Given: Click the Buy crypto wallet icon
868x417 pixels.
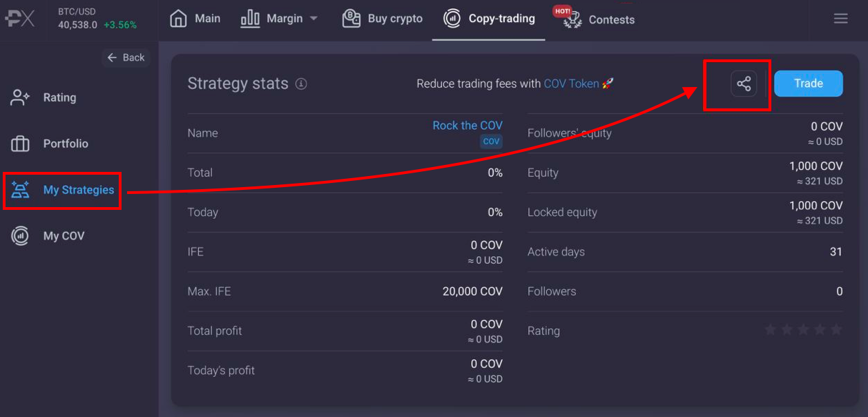Looking at the screenshot, I should tap(351, 19).
